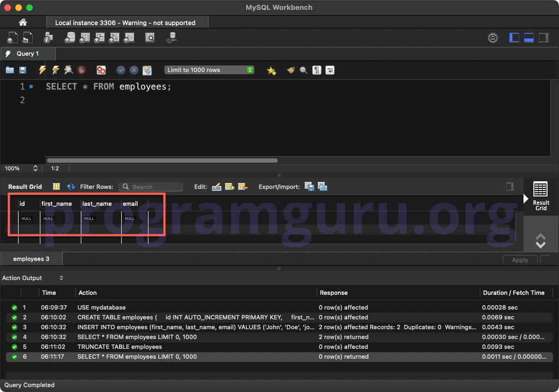Insert a new row icon
The image size is (559, 392).
pyautogui.click(x=230, y=187)
